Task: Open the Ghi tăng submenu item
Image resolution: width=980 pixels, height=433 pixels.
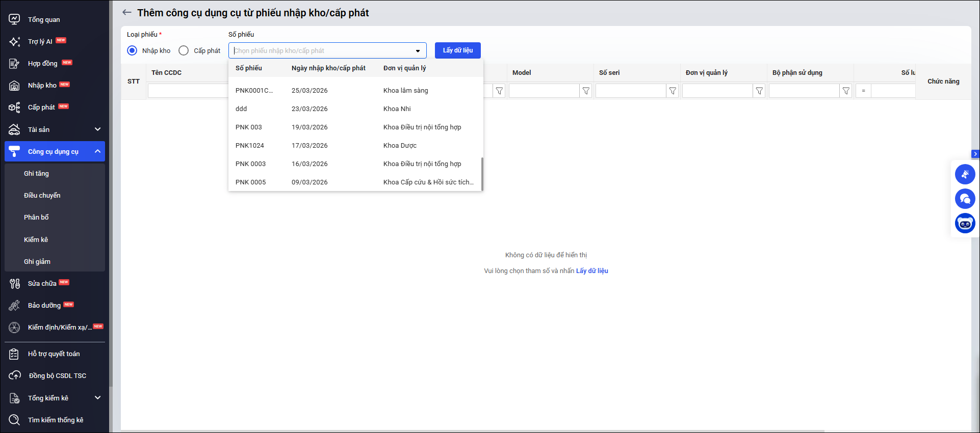Action: tap(36, 174)
